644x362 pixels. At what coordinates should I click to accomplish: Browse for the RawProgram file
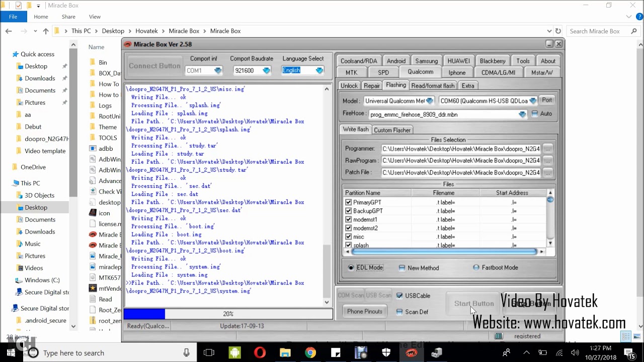(x=547, y=160)
